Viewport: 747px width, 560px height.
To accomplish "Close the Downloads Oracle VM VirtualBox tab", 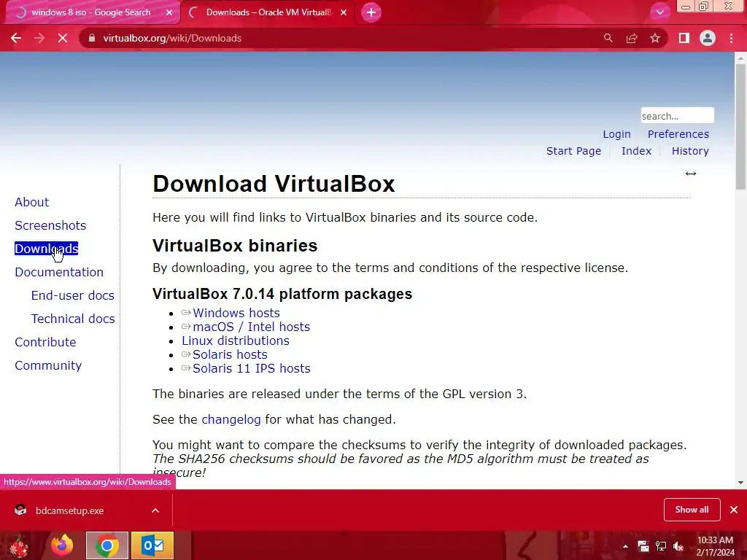I will (x=344, y=12).
